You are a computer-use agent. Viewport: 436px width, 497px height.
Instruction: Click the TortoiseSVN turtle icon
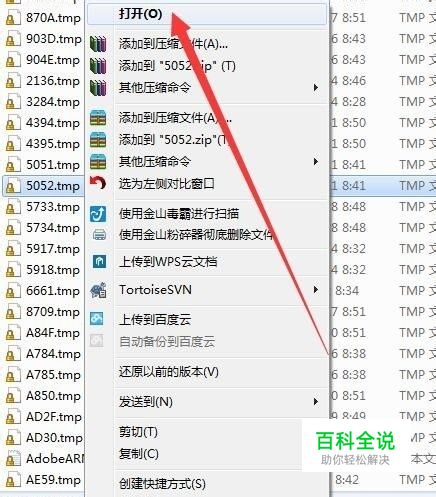[x=98, y=290]
